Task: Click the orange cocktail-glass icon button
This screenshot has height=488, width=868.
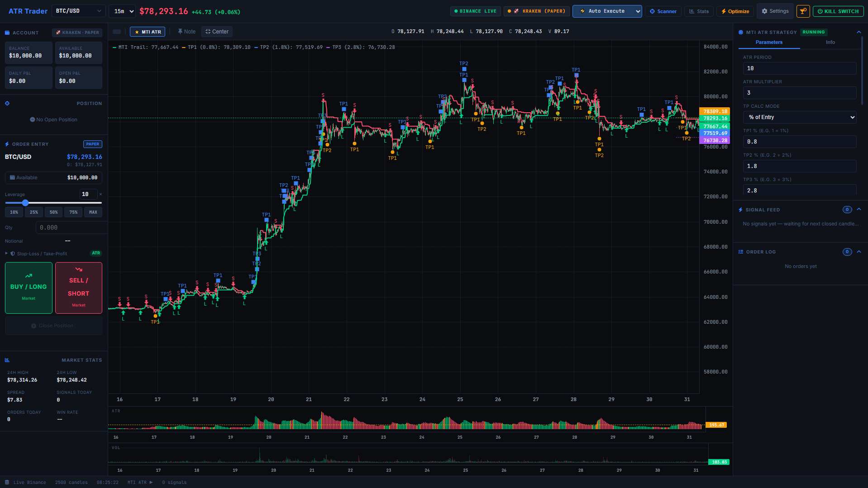Action: [803, 11]
